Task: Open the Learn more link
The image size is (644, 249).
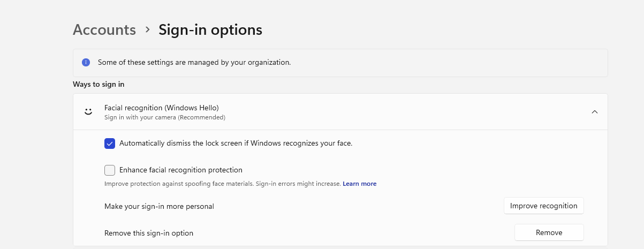Action: coord(359,184)
